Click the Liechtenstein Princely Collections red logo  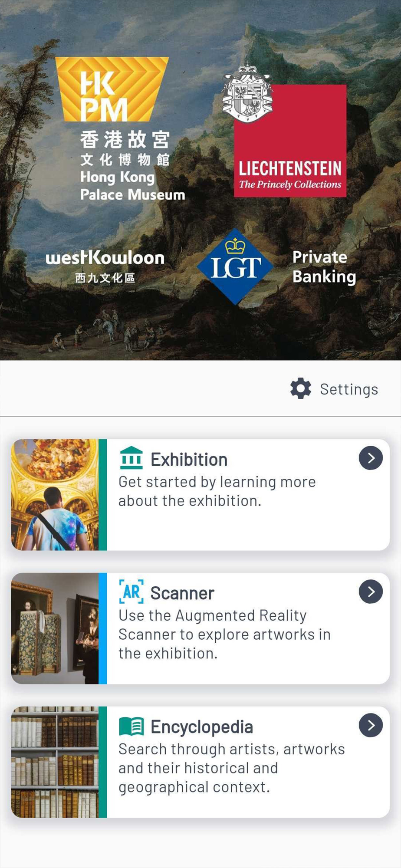pyautogui.click(x=290, y=141)
